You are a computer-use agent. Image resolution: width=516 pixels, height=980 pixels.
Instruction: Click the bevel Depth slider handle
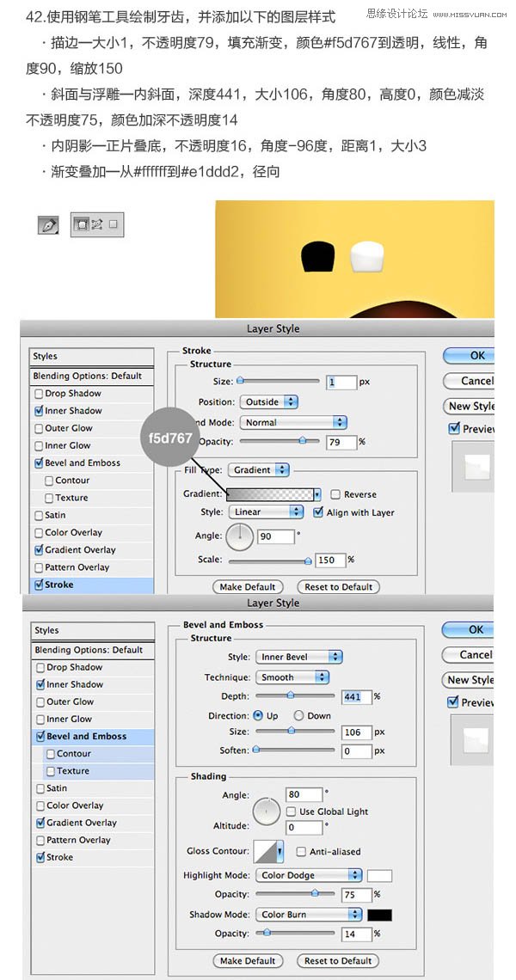click(290, 695)
